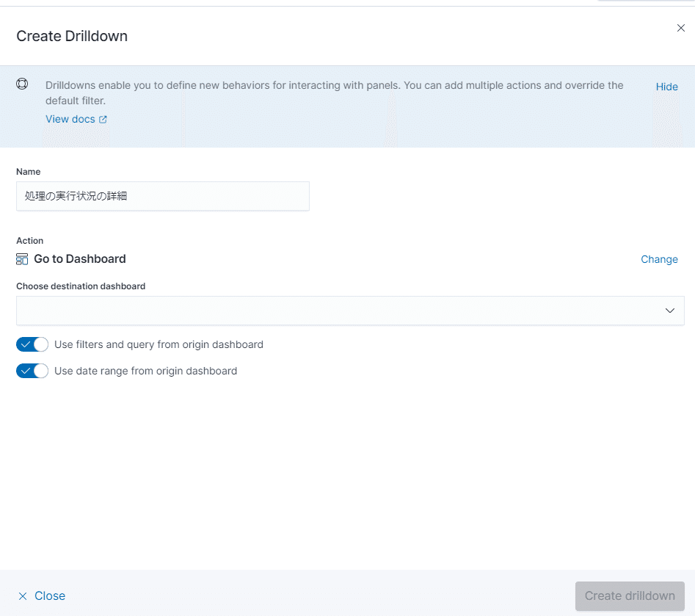695x616 pixels.
Task: Click into the drilldown Name text field
Action: pos(162,196)
